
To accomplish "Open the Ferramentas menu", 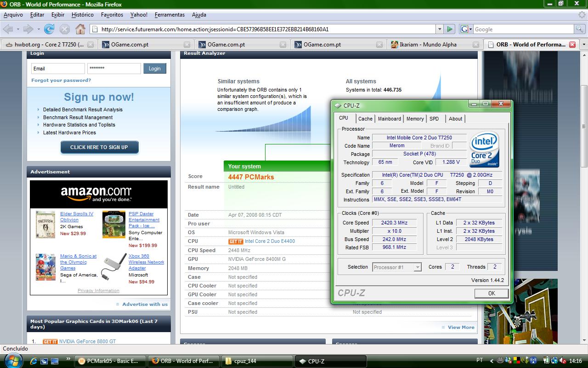I will [x=170, y=15].
